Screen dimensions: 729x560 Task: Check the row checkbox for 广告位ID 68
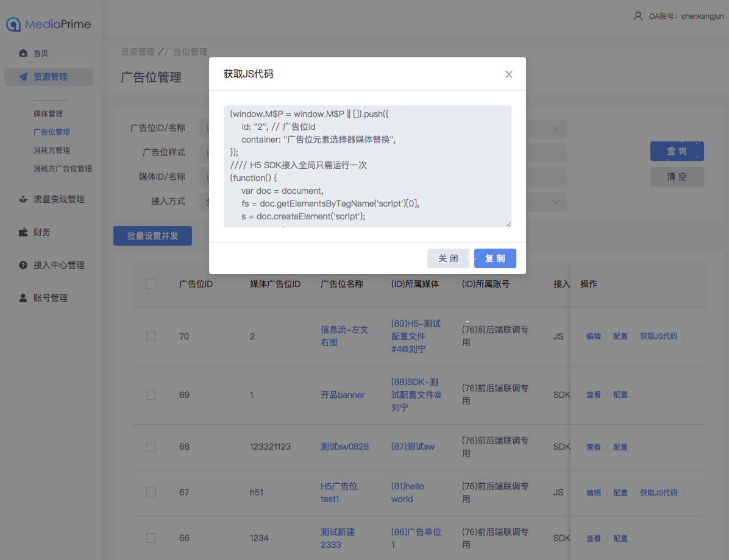[151, 447]
